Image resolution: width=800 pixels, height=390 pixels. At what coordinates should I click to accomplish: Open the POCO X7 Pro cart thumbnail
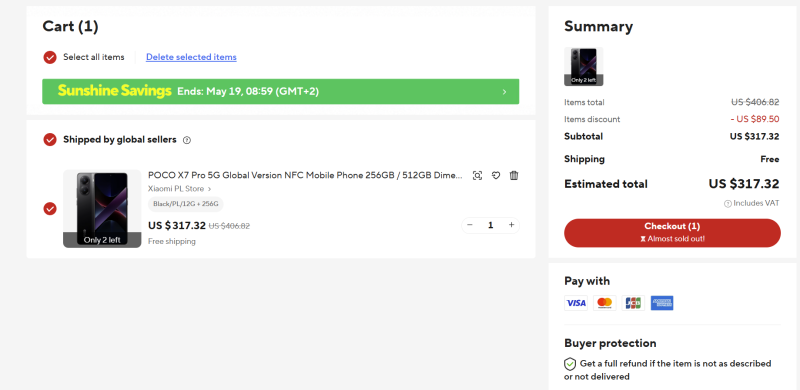click(102, 209)
